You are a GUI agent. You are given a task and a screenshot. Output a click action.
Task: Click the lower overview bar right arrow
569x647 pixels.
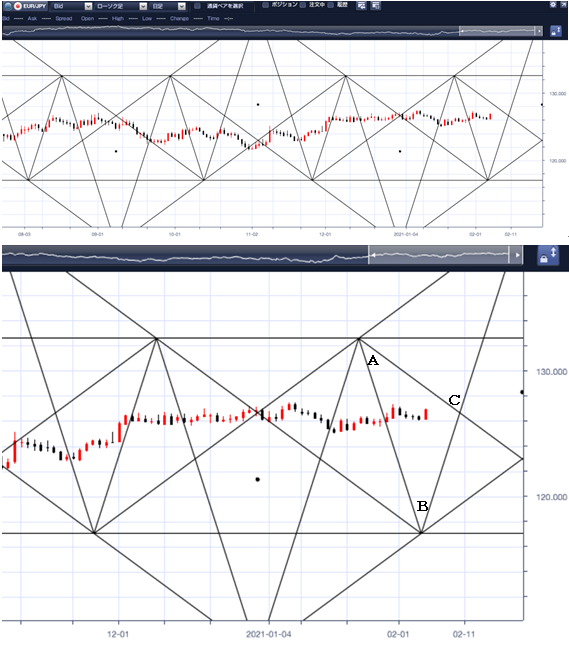pos(517,255)
